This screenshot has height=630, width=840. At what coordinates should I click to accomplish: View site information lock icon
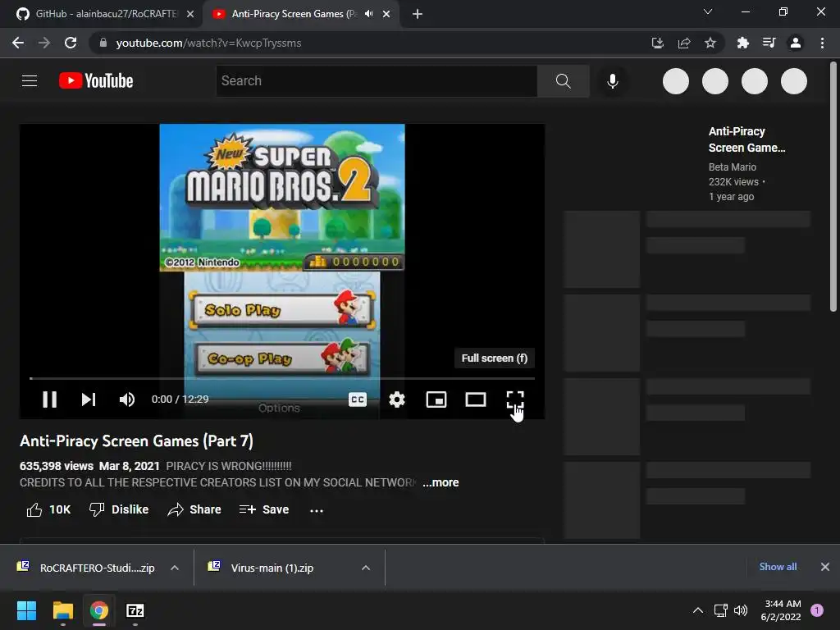tap(103, 43)
